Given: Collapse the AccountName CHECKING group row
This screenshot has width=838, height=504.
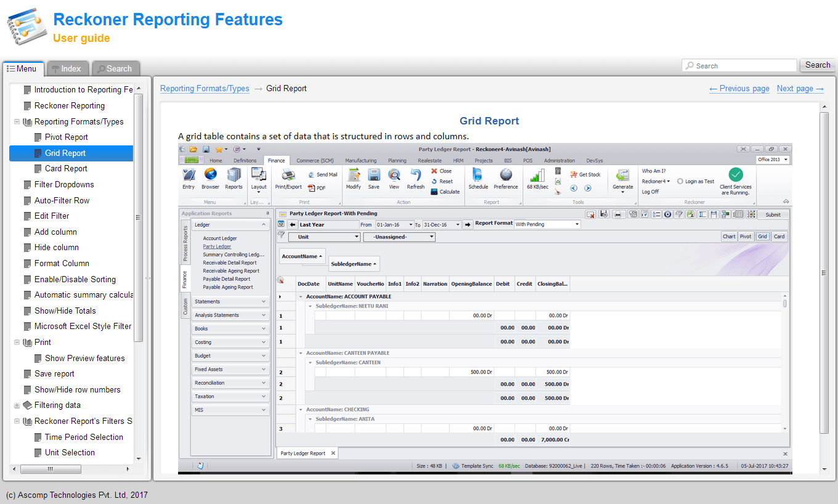Looking at the screenshot, I should [301, 408].
